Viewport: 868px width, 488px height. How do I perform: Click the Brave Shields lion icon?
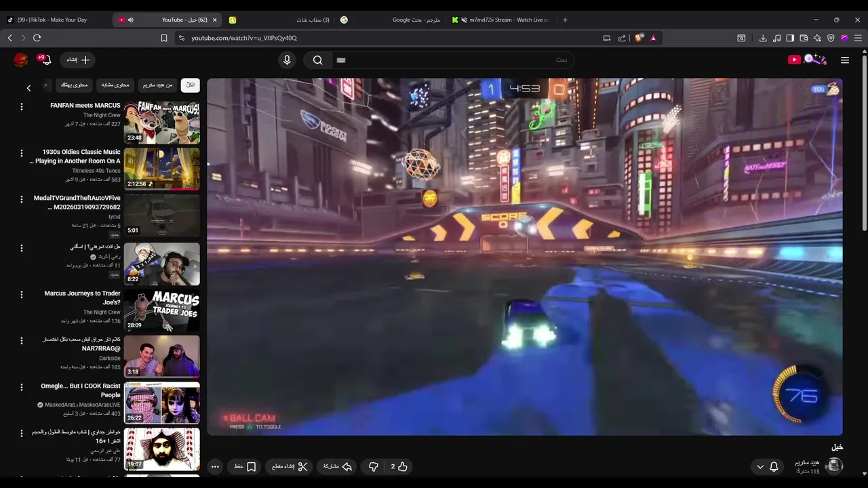[x=639, y=38]
